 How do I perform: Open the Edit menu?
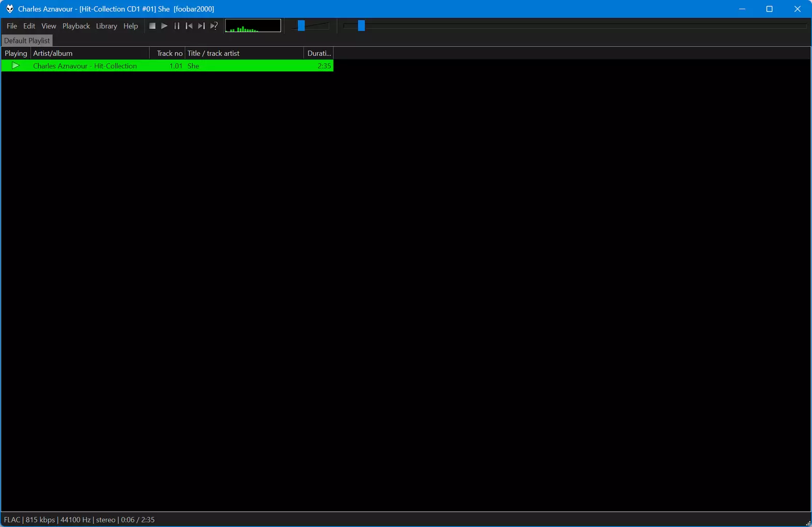click(x=29, y=26)
